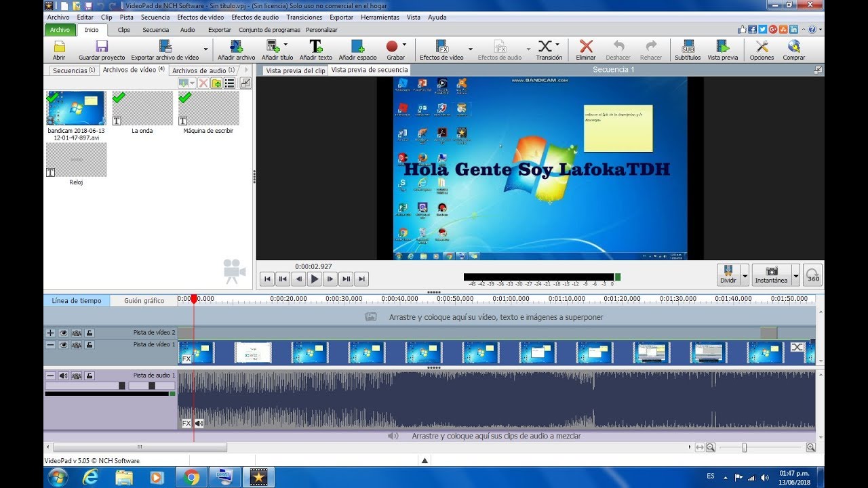Switch to Archivos de audio tab
This screenshot has width=868, height=488.
click(203, 70)
